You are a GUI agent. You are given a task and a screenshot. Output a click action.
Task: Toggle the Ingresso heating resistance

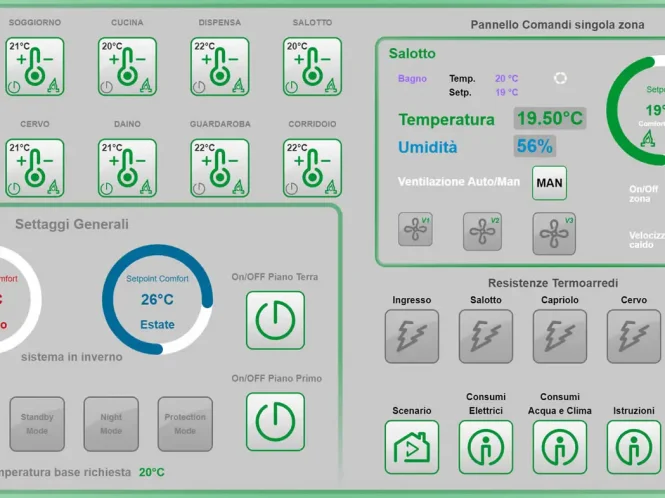[412, 336]
